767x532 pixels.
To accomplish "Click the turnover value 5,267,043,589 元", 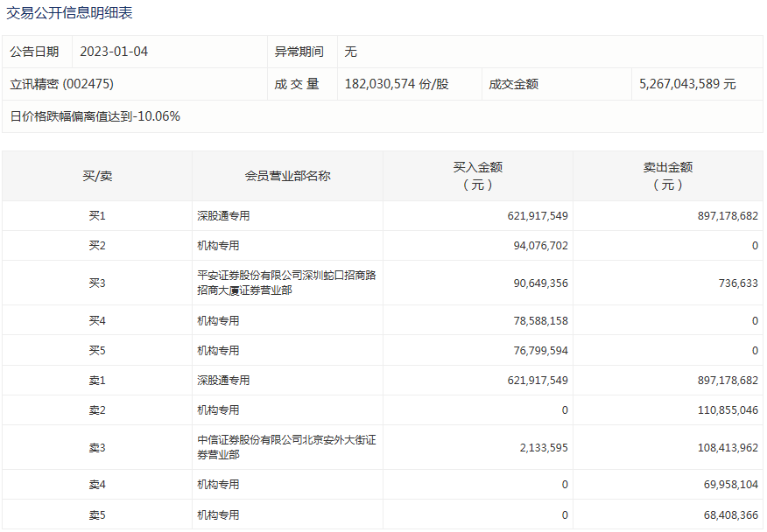I will tap(687, 84).
